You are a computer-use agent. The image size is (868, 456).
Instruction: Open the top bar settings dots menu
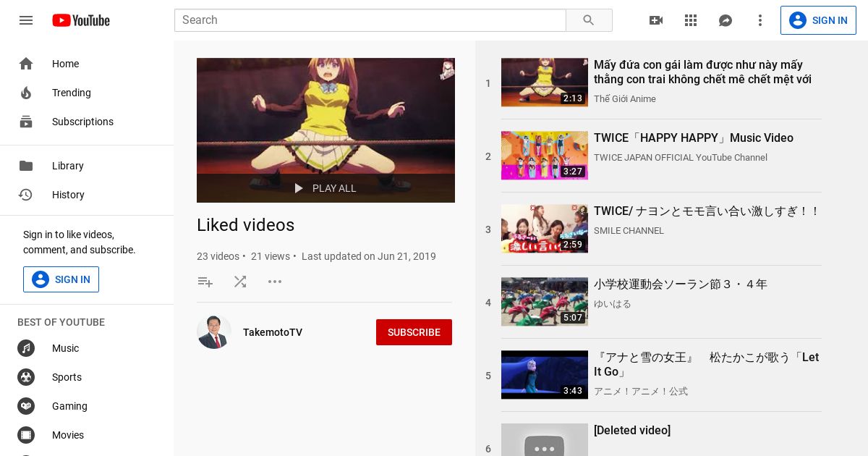coord(760,20)
